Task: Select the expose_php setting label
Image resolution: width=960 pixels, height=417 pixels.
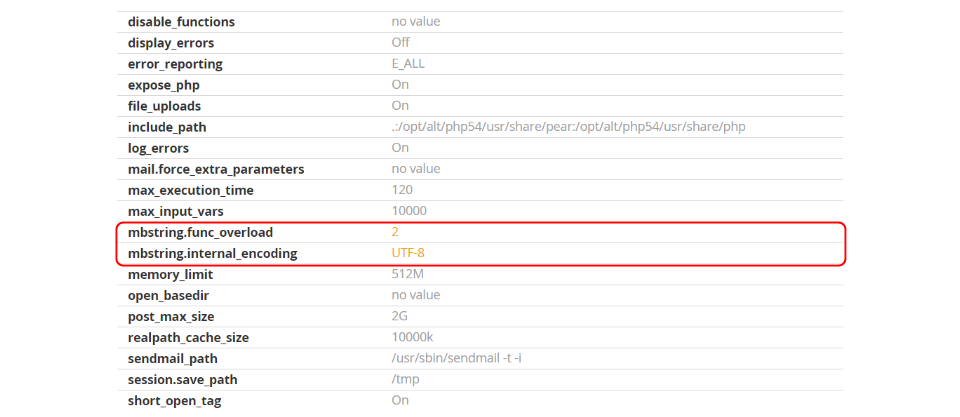Action: pos(163,85)
